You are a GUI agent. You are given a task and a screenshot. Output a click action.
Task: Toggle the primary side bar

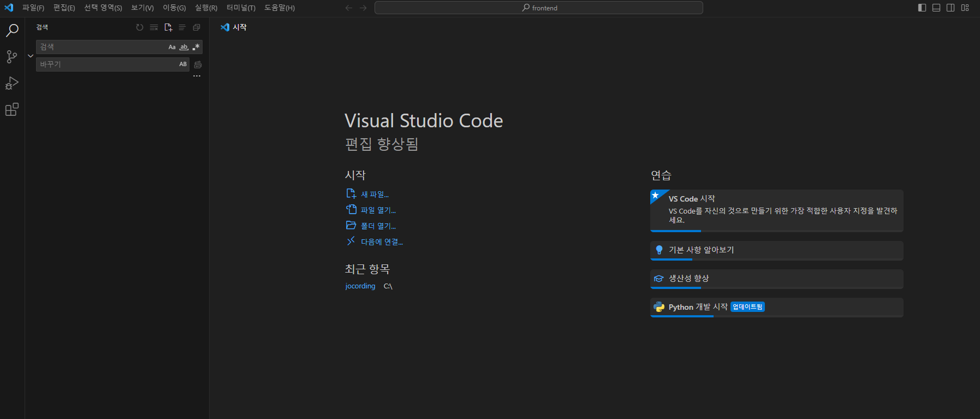(922, 8)
